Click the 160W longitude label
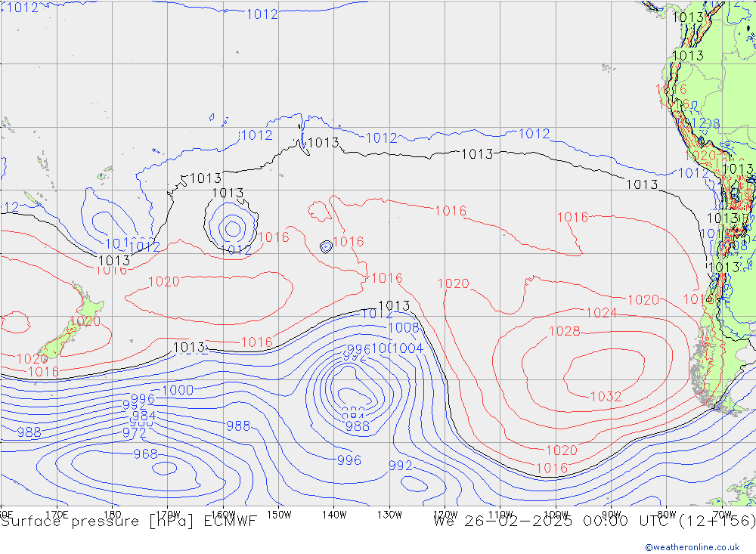The image size is (756, 554). tap(223, 515)
